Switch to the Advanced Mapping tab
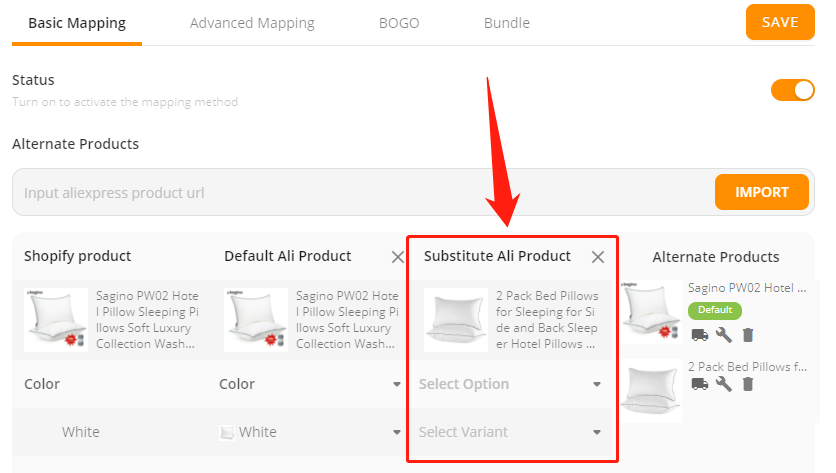 pos(252,23)
